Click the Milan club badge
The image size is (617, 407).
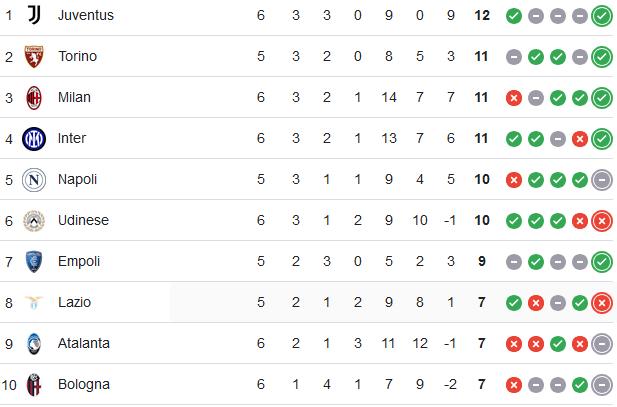[x=34, y=98]
